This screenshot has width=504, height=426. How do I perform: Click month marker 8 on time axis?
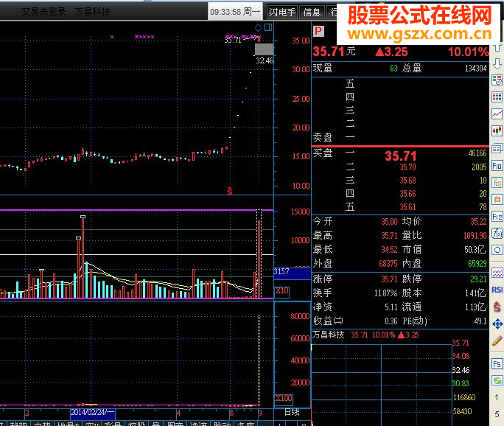[231, 413]
